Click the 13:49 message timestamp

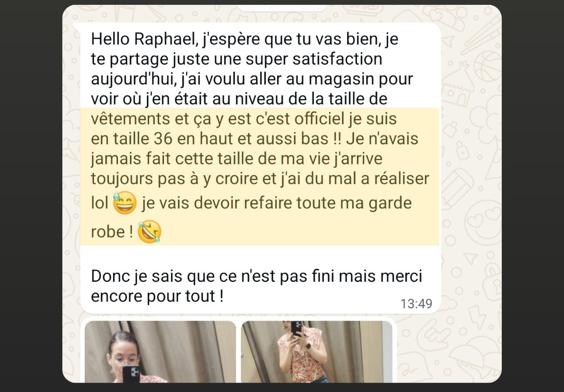(x=416, y=304)
